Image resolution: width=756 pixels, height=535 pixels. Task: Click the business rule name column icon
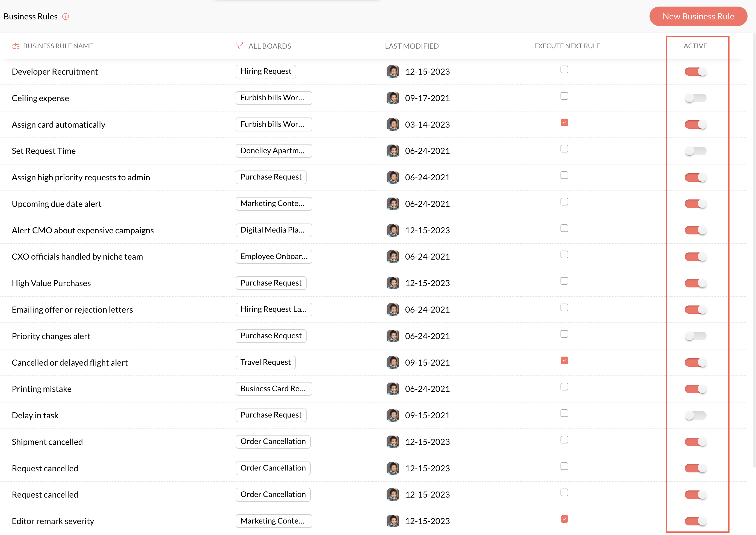pos(16,46)
